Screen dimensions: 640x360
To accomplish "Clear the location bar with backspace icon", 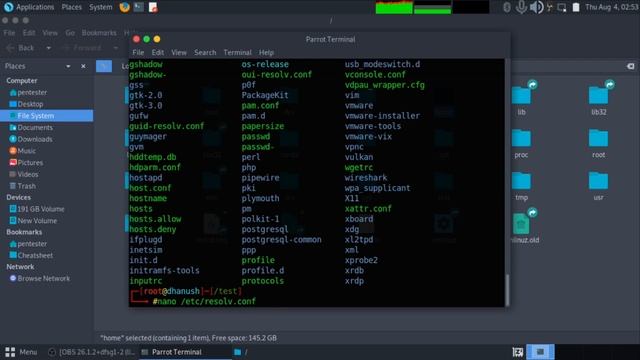I will (x=631, y=66).
